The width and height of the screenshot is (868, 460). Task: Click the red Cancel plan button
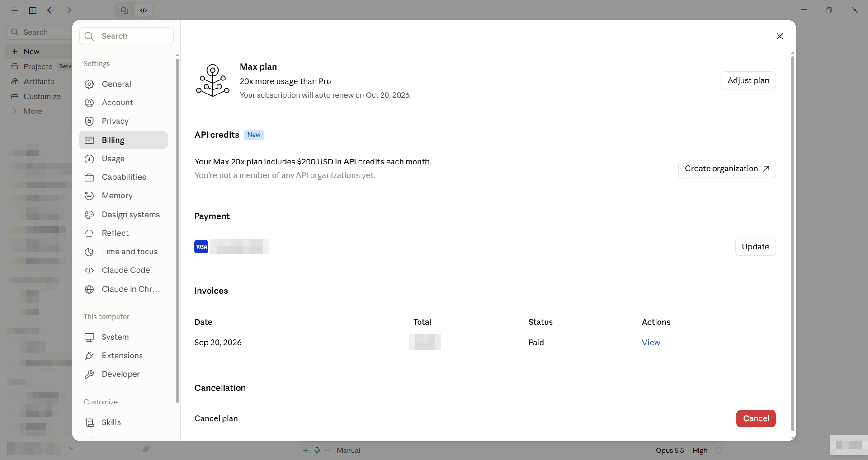click(x=756, y=418)
